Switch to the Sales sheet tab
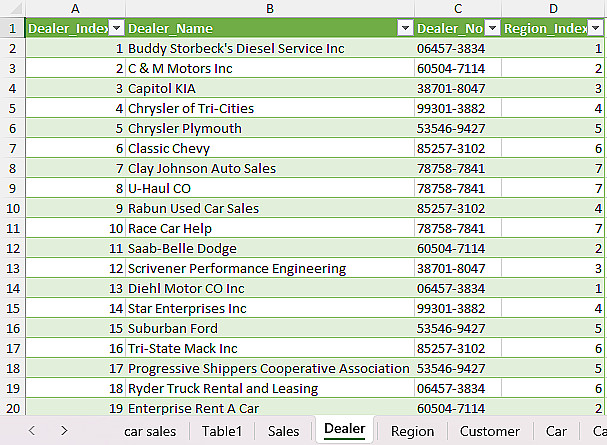The height and width of the screenshot is (445, 607). tap(283, 431)
